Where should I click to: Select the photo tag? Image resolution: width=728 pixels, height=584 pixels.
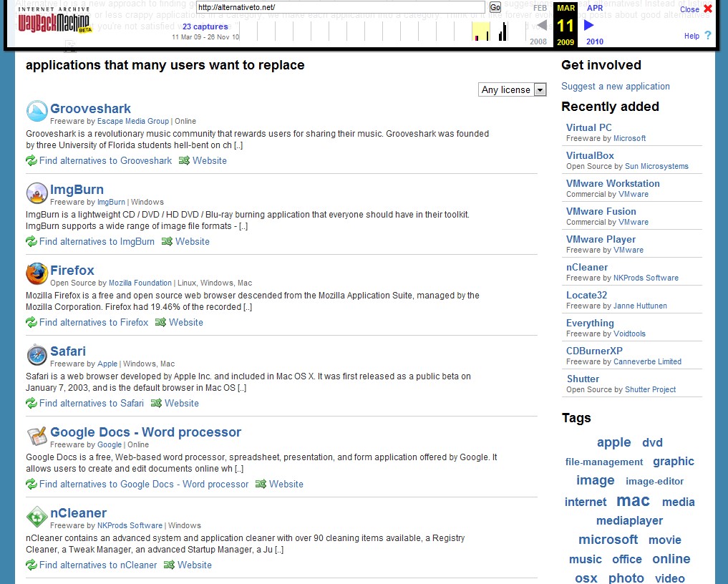[x=626, y=578]
